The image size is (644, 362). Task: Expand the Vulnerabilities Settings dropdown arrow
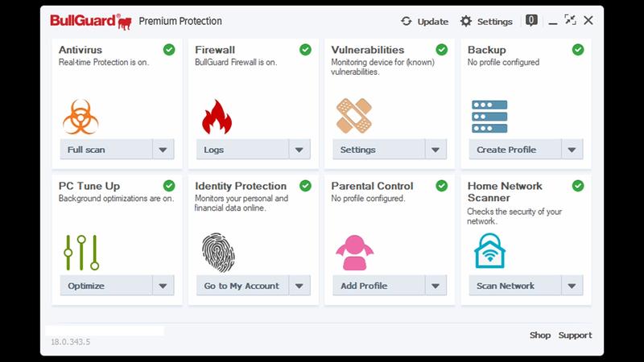tap(436, 150)
